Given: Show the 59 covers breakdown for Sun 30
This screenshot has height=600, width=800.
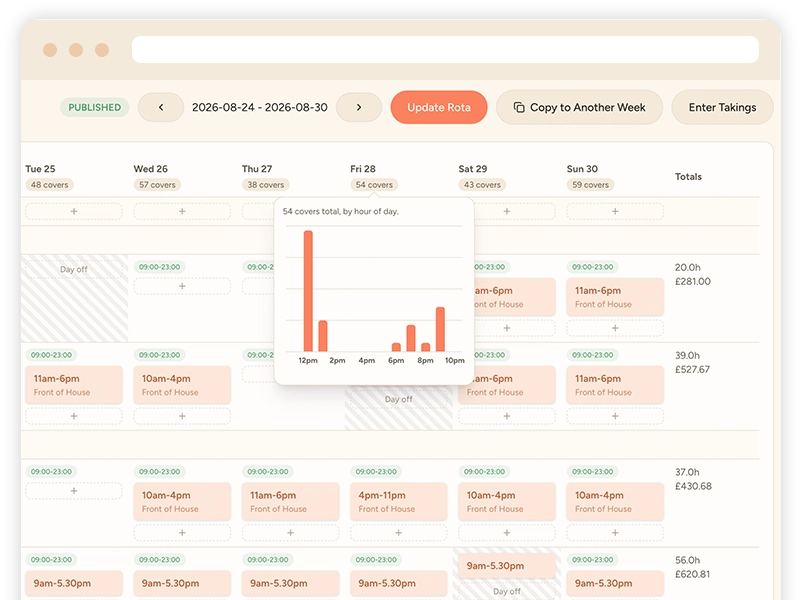Looking at the screenshot, I should 590,185.
